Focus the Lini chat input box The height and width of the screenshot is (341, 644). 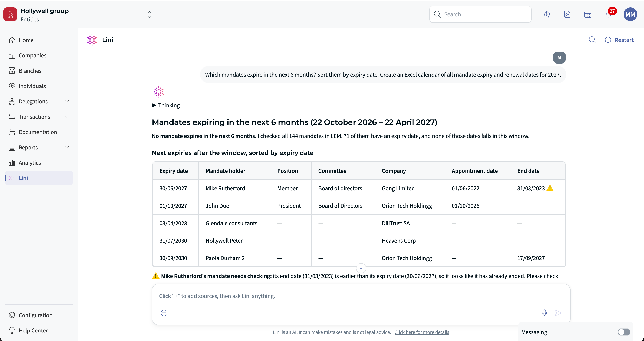(361, 296)
